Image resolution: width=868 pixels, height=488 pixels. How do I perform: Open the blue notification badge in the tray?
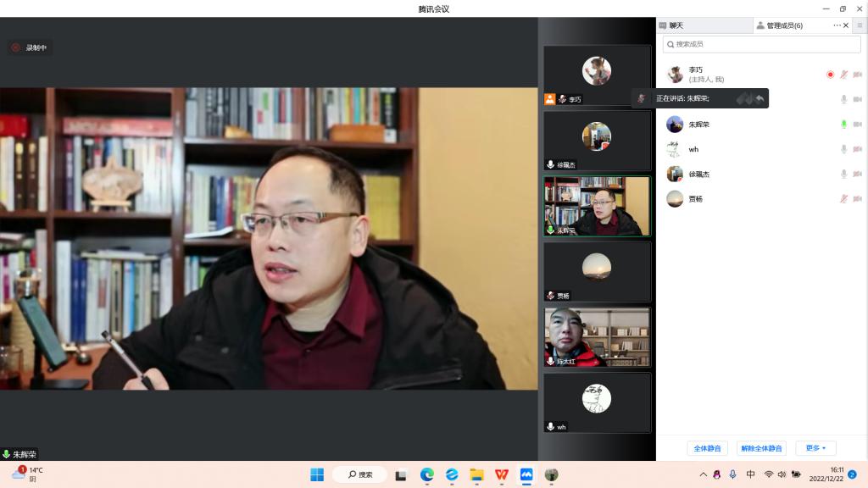(x=853, y=474)
